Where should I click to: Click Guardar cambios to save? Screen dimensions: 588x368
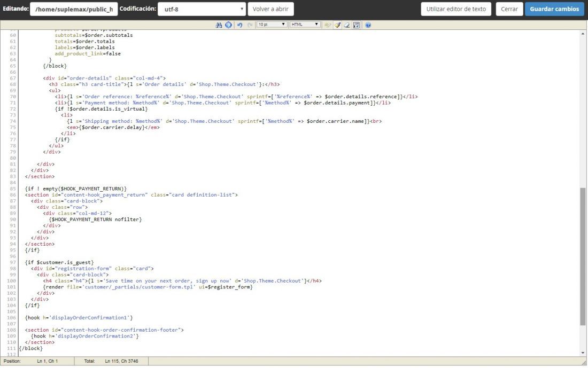[554, 9]
